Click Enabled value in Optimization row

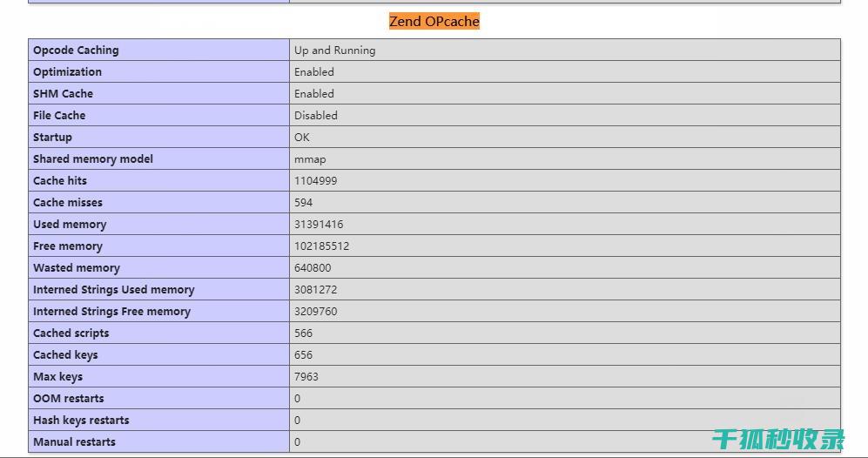pos(314,72)
